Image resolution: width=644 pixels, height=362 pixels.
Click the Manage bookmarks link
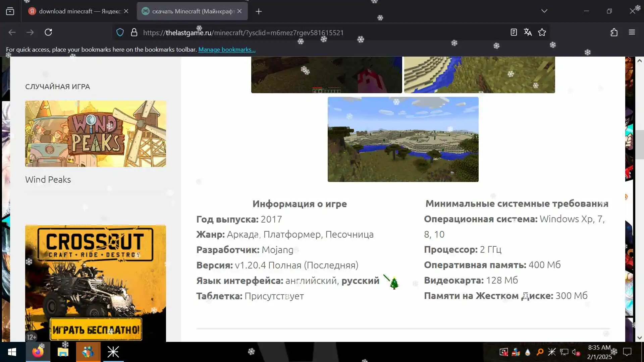coord(227,50)
